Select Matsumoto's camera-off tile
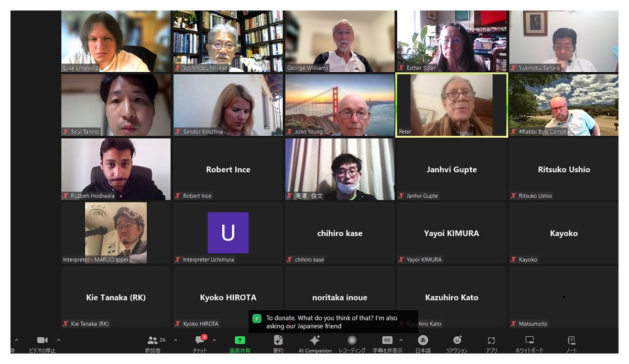This screenshot has width=629, height=364. pos(564,297)
